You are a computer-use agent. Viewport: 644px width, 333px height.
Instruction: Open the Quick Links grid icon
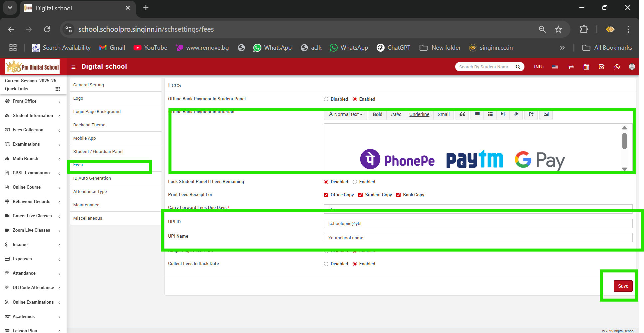tap(58, 89)
